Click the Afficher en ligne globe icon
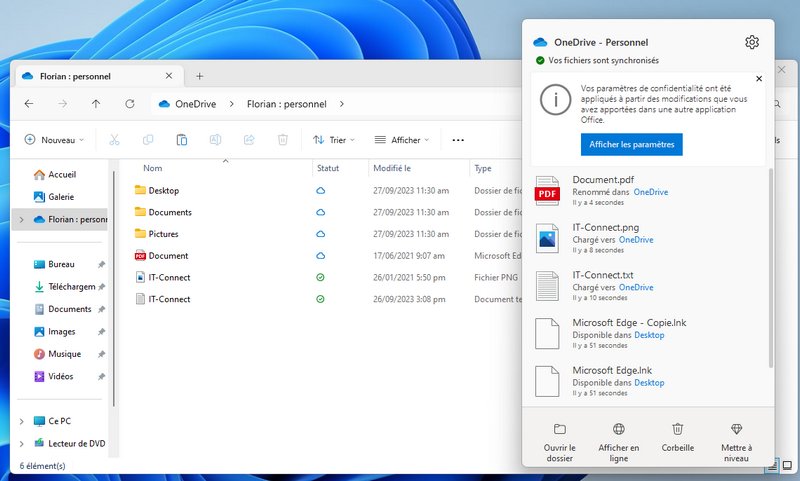 pos(619,429)
